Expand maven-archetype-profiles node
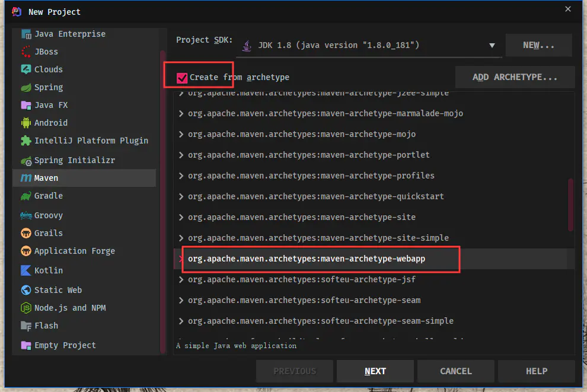The width and height of the screenshot is (587, 392). click(x=181, y=176)
